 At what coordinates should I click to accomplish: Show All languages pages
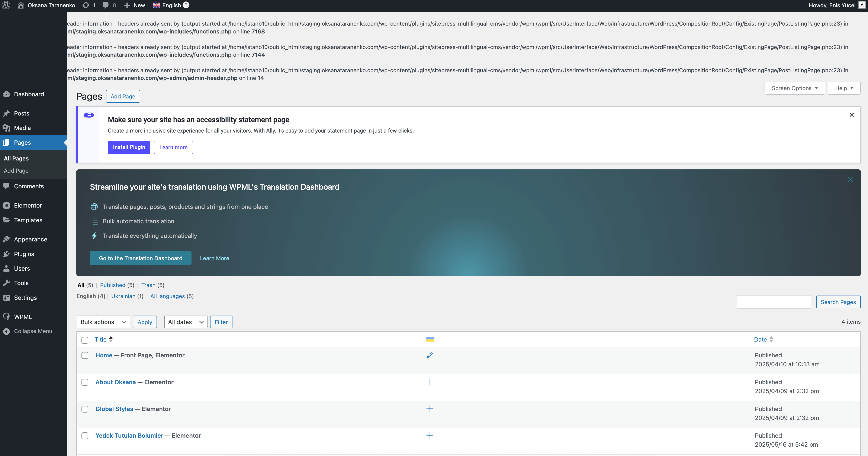pyautogui.click(x=167, y=296)
